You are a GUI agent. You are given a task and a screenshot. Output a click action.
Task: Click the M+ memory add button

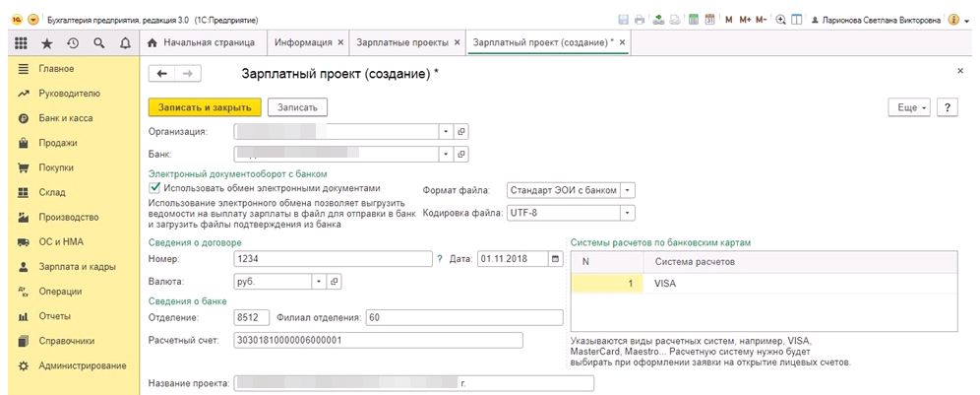(x=745, y=20)
